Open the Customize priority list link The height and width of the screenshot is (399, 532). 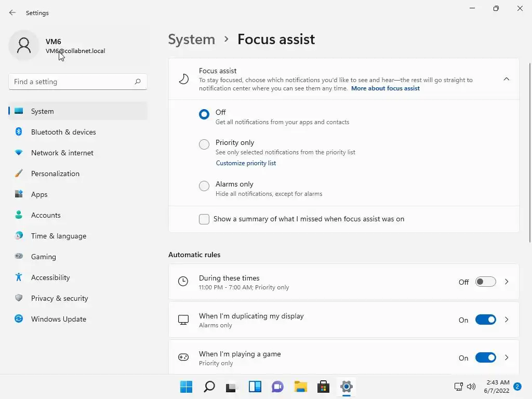pyautogui.click(x=246, y=163)
